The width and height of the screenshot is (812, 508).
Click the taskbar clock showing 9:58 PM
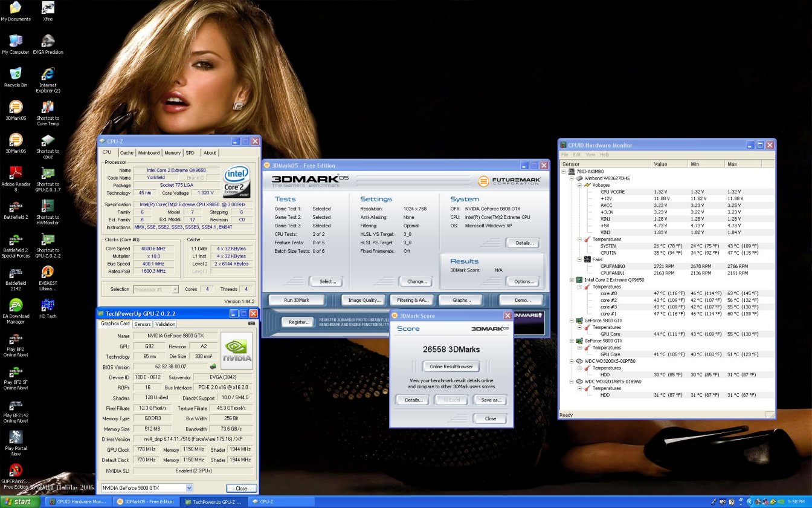(x=797, y=501)
